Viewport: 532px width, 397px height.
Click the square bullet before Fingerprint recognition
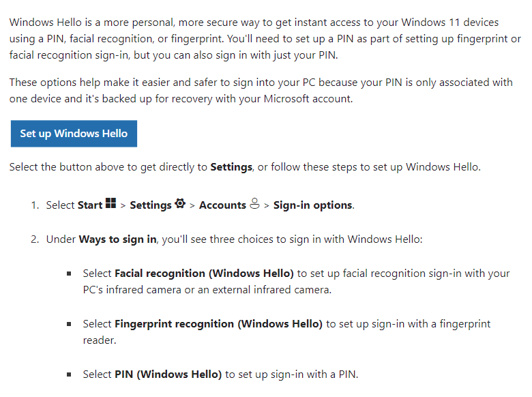pos(69,324)
